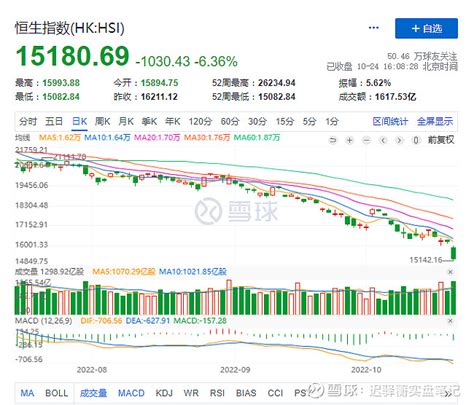Switch to the 120分 chart interval
The height and width of the screenshot is (405, 474).
pyautogui.click(x=200, y=121)
